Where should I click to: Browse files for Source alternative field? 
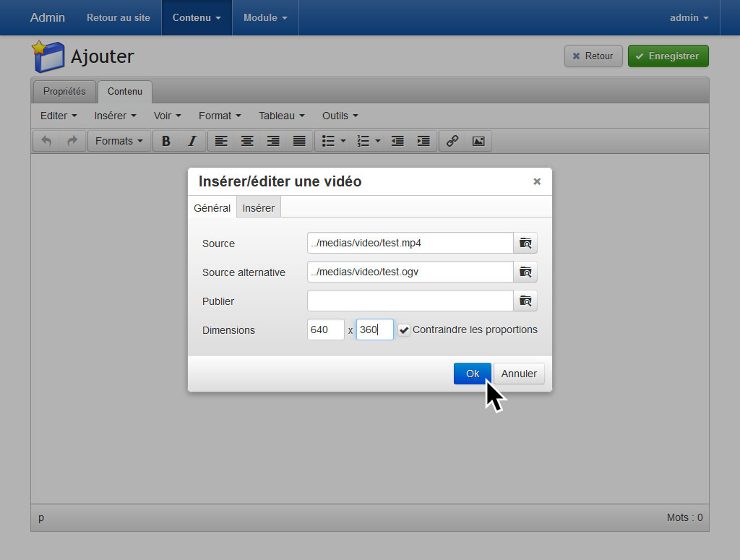coord(525,272)
